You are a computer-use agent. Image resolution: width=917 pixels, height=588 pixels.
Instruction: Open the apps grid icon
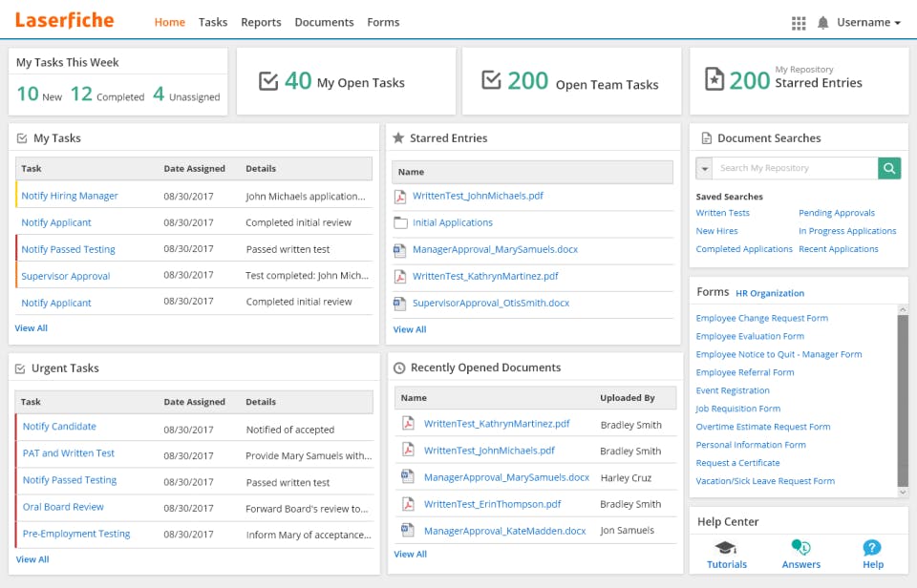800,23
